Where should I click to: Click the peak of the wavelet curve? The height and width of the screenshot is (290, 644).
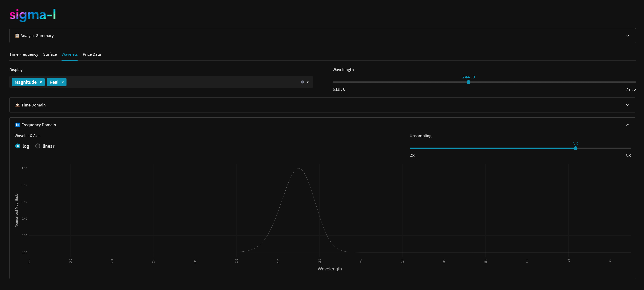click(x=299, y=169)
